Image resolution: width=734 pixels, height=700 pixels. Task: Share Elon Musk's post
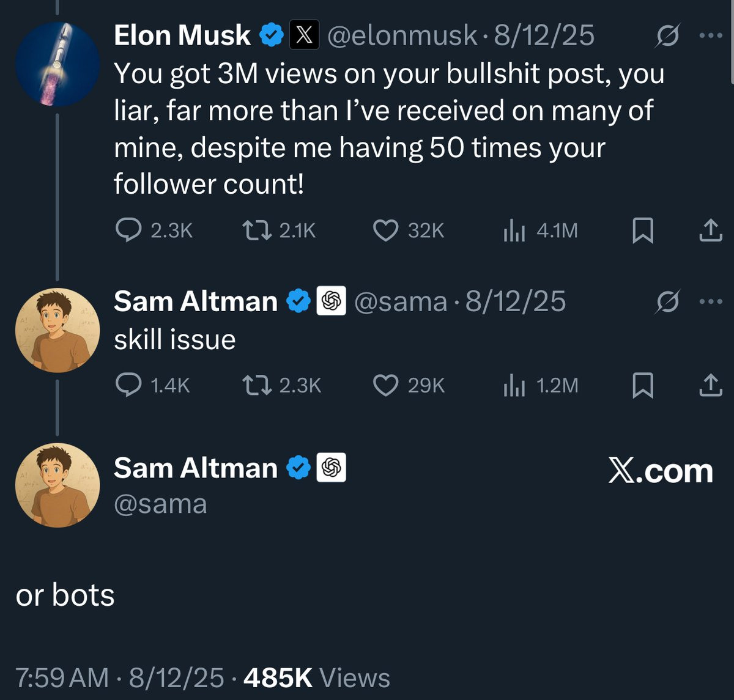point(710,230)
